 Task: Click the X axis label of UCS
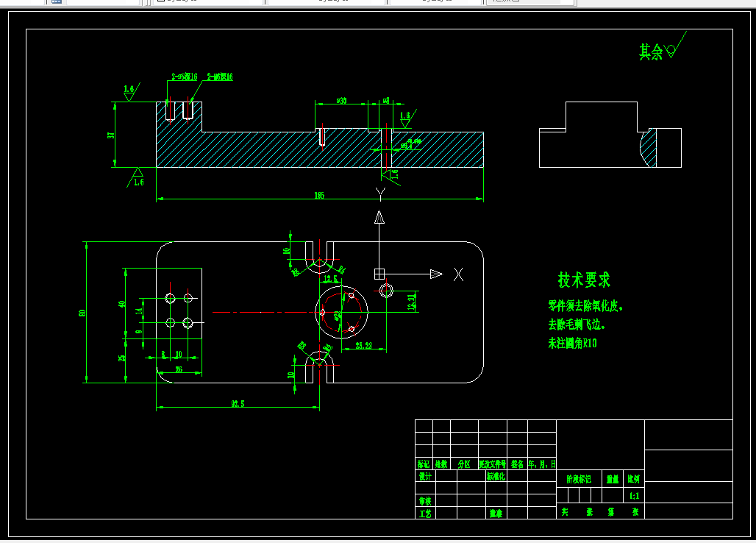point(458,274)
